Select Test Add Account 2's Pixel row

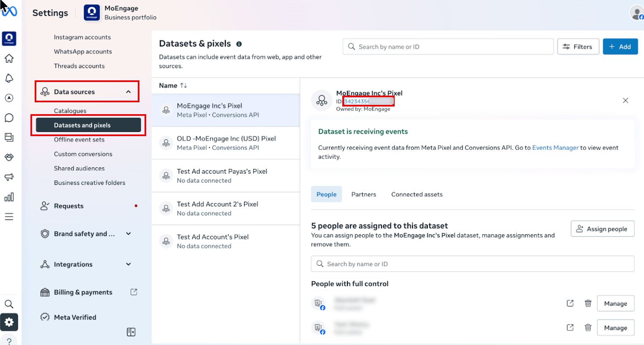[x=226, y=208]
